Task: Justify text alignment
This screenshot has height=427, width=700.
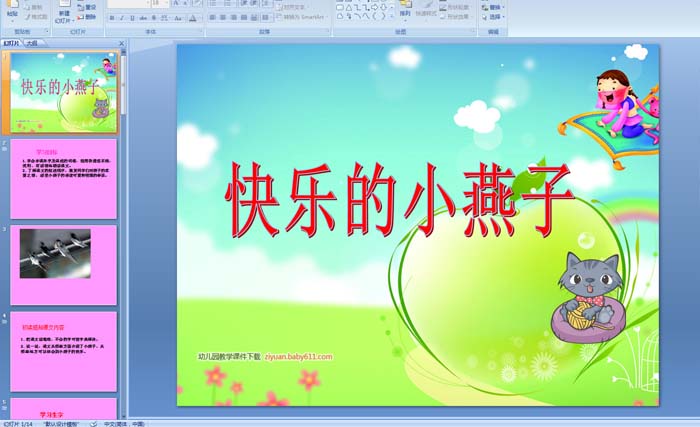Action: tap(243, 17)
